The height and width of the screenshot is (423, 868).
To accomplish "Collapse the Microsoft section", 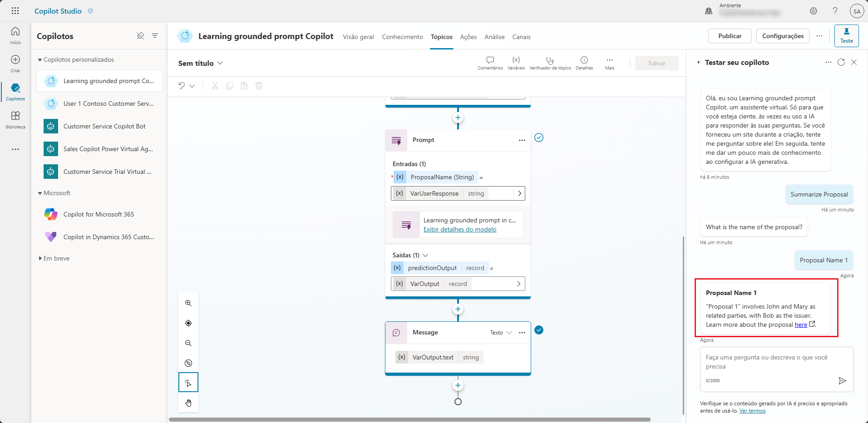I will point(40,193).
